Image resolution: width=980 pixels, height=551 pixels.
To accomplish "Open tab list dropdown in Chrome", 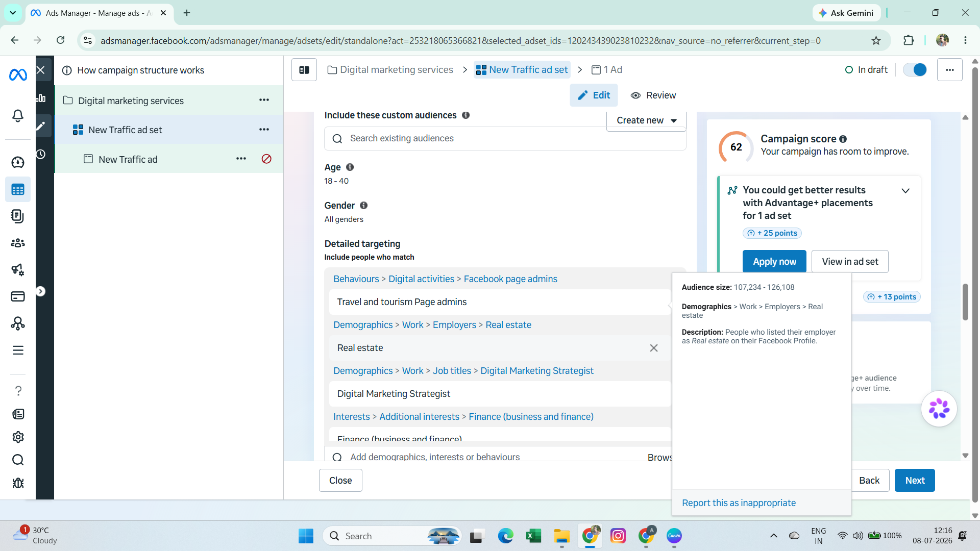I will tap(13, 13).
